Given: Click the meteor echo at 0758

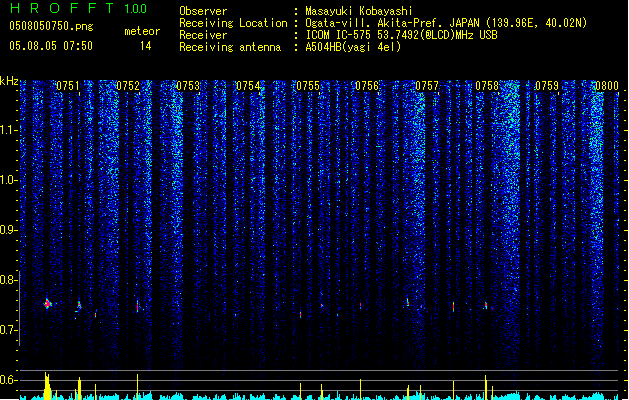Looking at the screenshot, I should 486,305.
